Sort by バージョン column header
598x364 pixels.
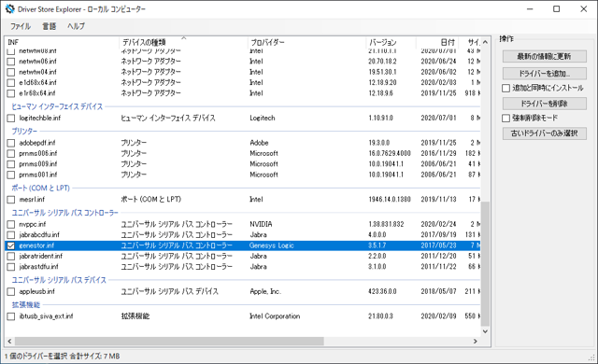[391, 42]
